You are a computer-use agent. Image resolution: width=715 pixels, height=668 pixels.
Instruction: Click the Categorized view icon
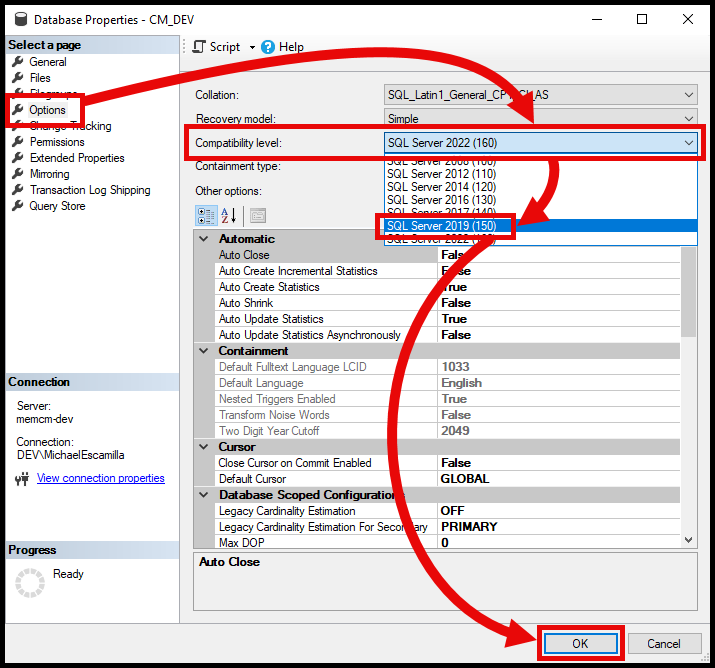pyautogui.click(x=207, y=215)
